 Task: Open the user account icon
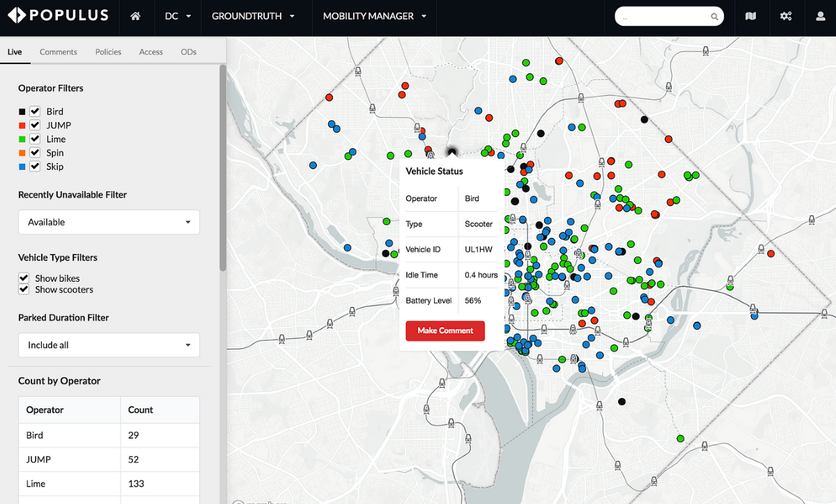[820, 16]
